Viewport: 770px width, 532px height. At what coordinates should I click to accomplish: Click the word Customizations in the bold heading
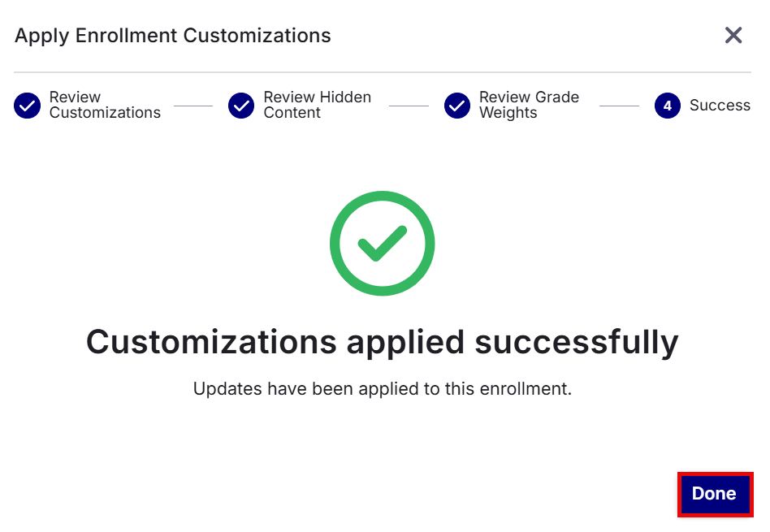point(212,342)
